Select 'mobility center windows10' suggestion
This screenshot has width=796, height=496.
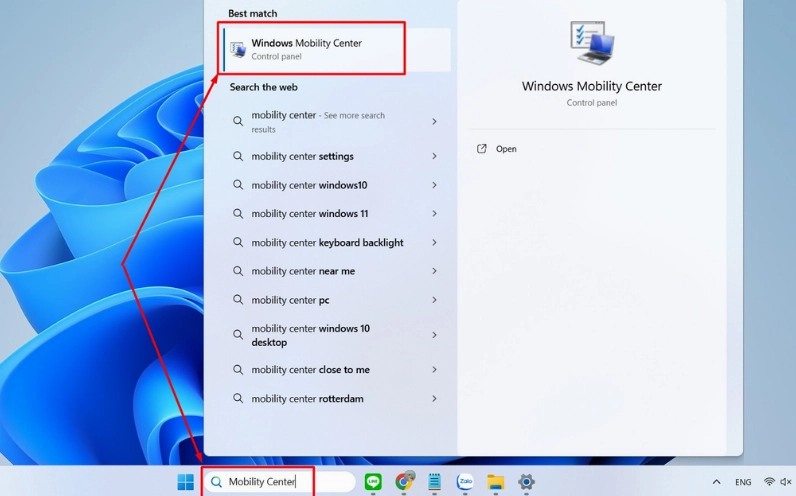click(x=336, y=185)
